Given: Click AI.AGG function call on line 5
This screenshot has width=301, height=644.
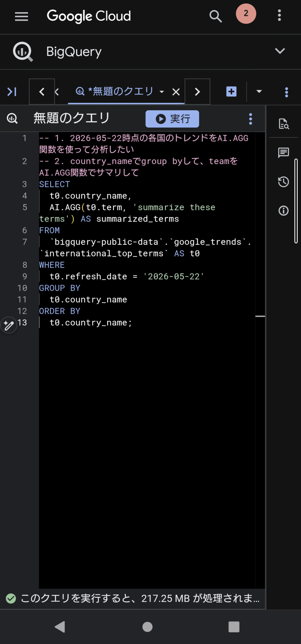Looking at the screenshot, I should pos(65,207).
